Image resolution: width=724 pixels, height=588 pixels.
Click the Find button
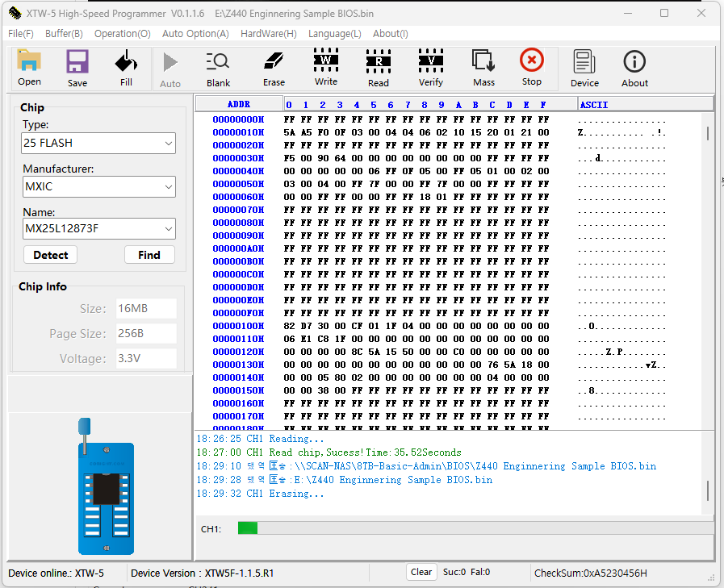pyautogui.click(x=149, y=255)
